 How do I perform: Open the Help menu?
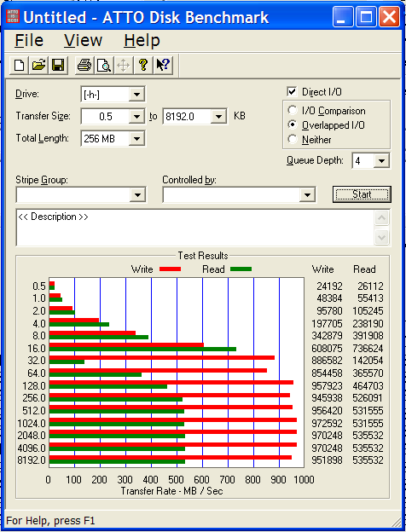click(142, 41)
